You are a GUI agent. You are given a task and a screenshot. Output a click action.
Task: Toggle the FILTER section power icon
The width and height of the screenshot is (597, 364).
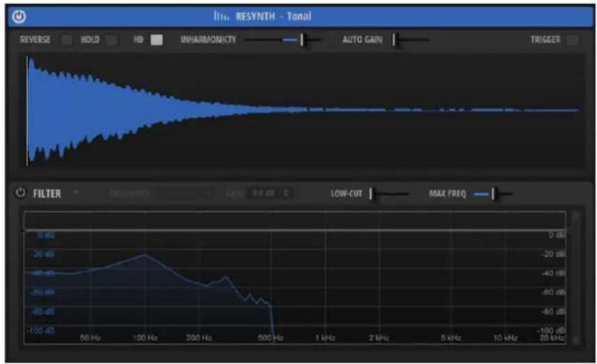(20, 193)
